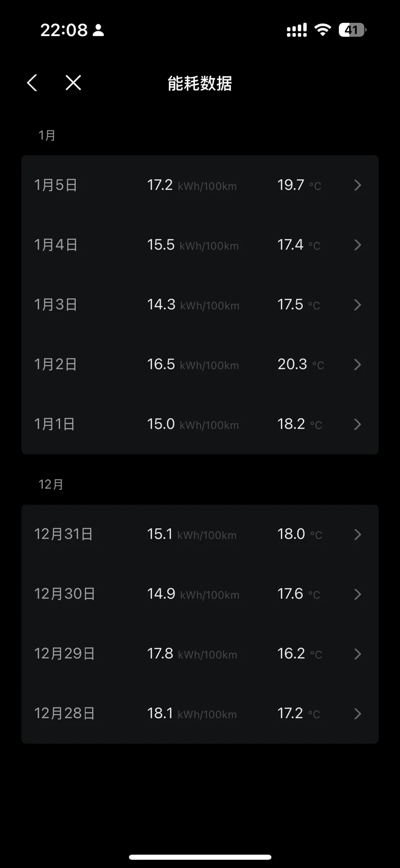Select the 18.1 kWh/100km consumption entry
This screenshot has width=400, height=868.
coord(192,714)
